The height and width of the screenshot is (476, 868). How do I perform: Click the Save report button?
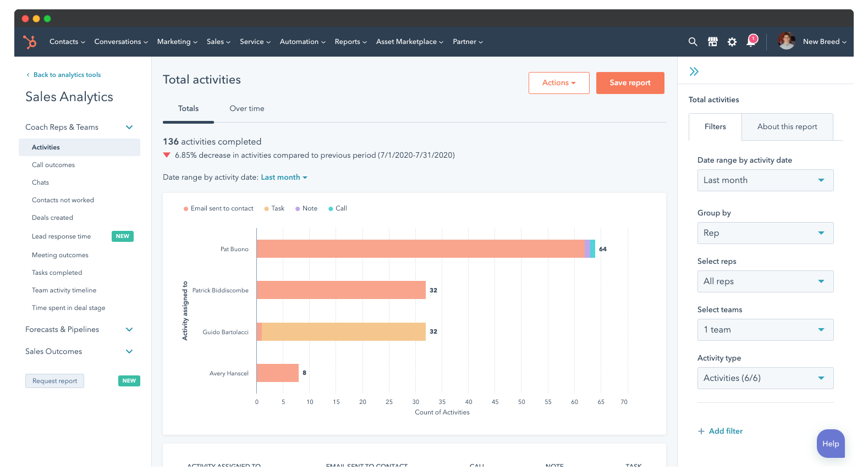630,83
